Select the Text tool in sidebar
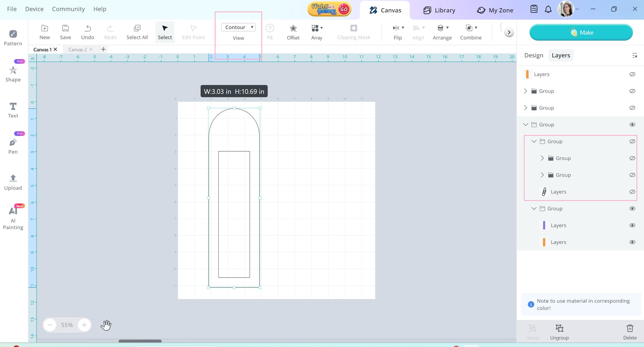The image size is (644, 347). pos(13,110)
